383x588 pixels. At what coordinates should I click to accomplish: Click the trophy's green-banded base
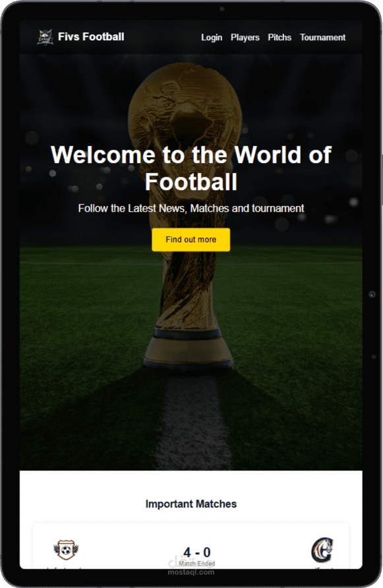188,347
